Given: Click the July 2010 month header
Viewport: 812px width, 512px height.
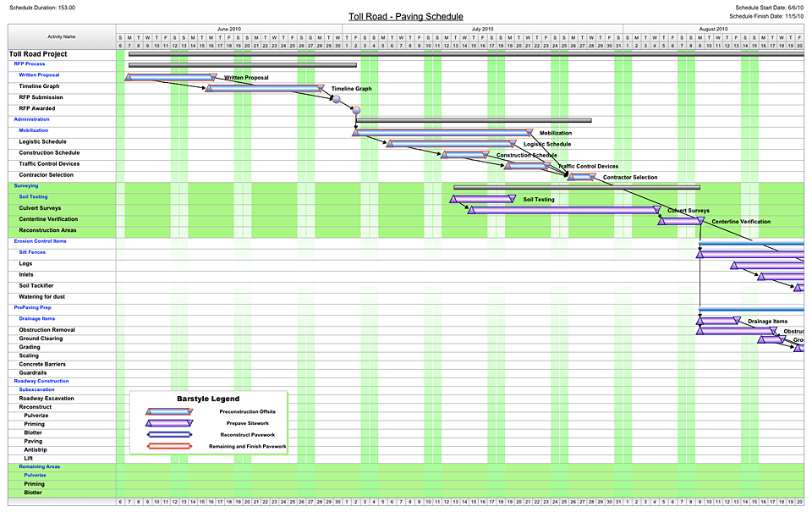Looking at the screenshot, I should 482,29.
